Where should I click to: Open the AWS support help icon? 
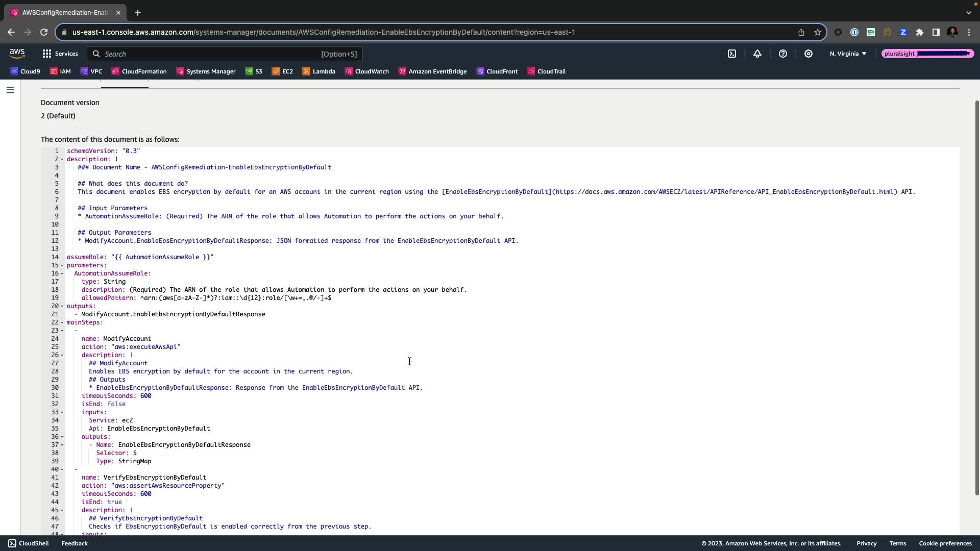click(x=783, y=54)
